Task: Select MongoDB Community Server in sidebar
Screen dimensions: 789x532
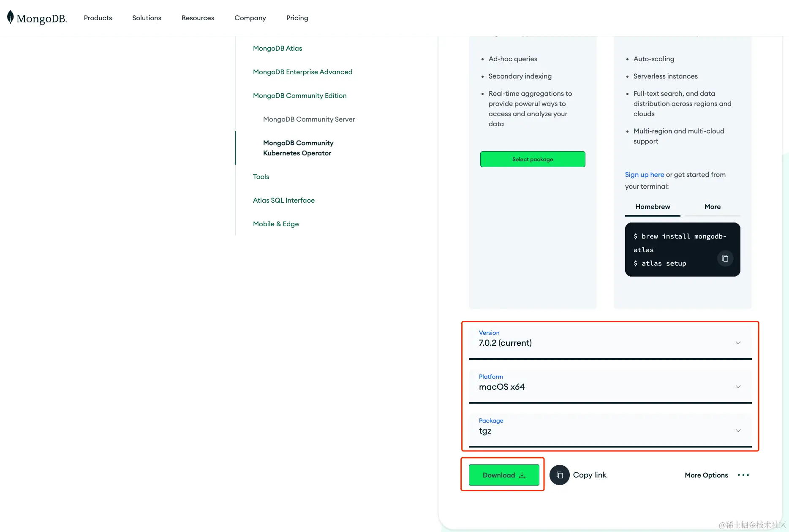Action: click(309, 119)
